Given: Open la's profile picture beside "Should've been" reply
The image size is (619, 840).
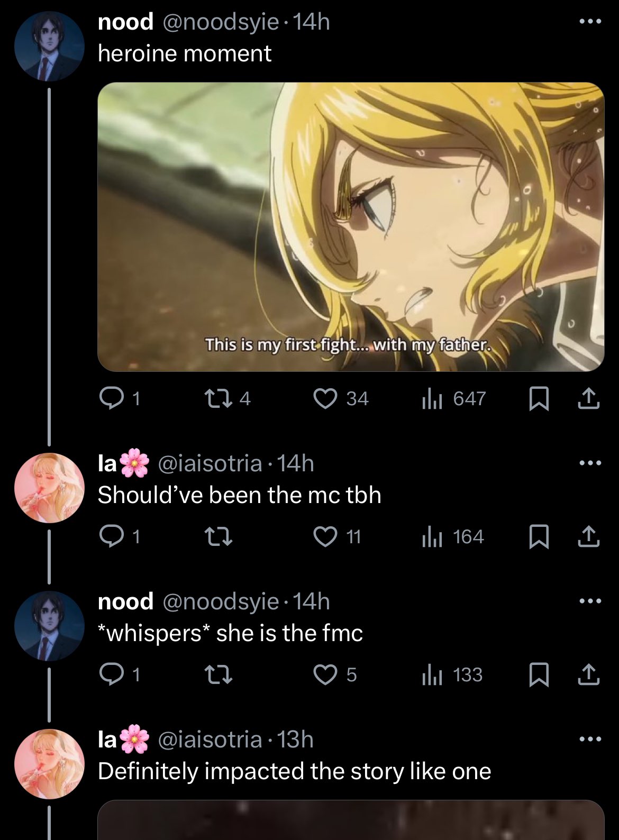Looking at the screenshot, I should 49,488.
